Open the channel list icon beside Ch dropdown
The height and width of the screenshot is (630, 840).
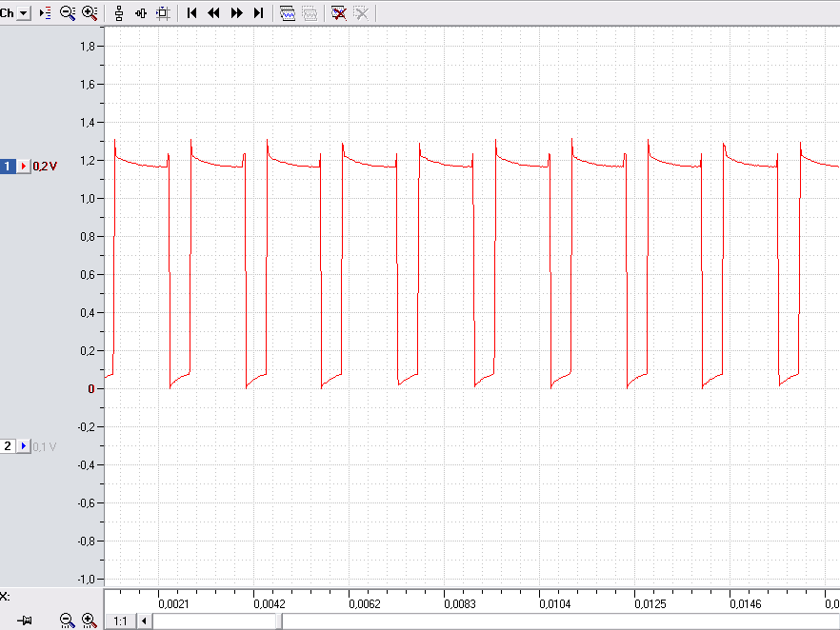click(46, 12)
